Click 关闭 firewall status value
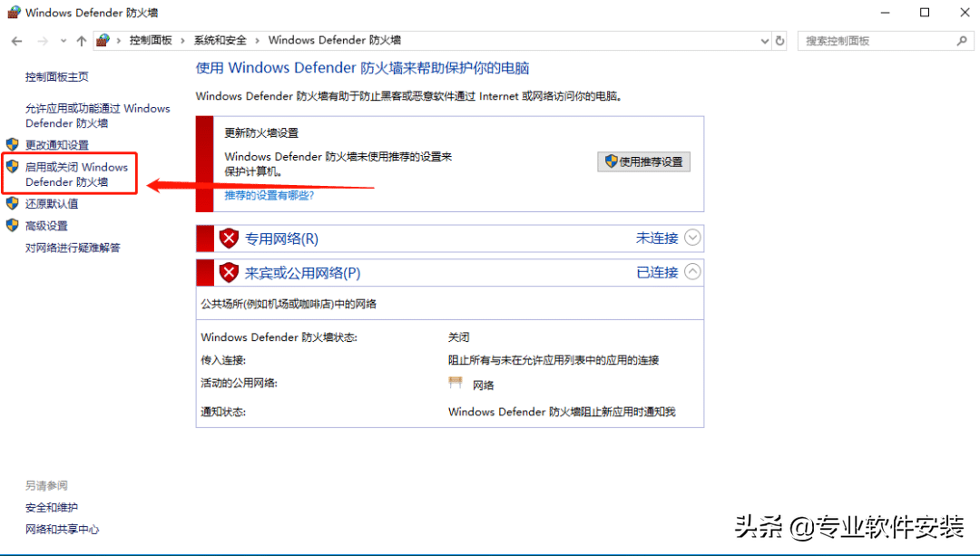This screenshot has width=980, height=556. 459,337
